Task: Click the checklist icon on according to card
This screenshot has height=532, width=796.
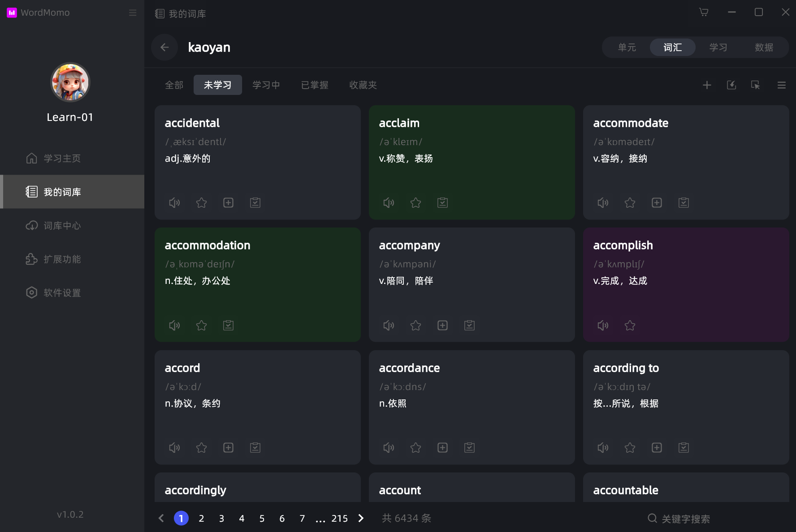Action: pos(684,448)
